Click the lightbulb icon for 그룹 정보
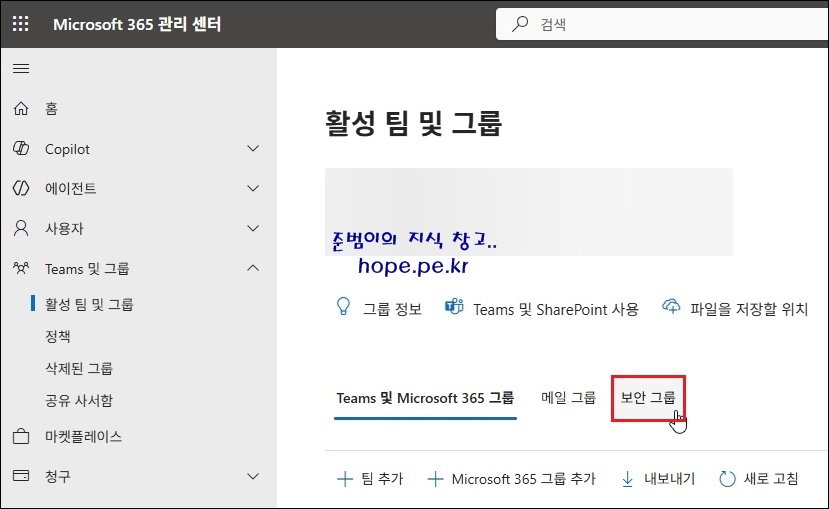 (x=344, y=307)
